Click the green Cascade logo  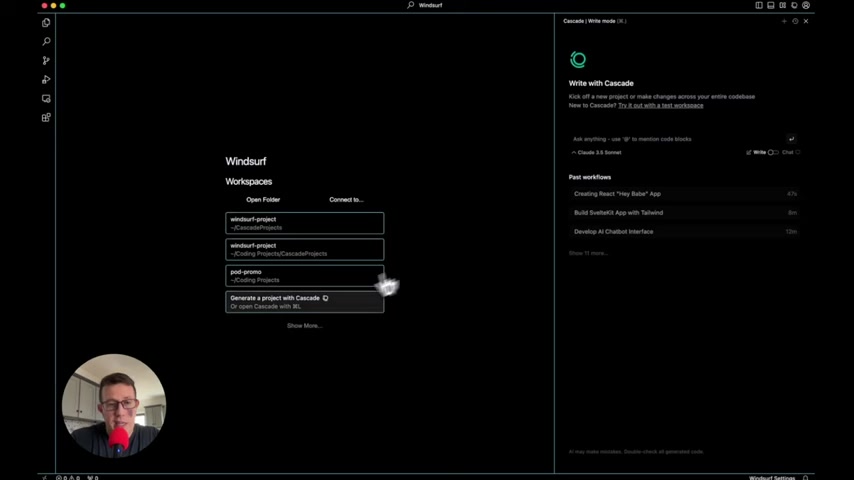coord(578,59)
